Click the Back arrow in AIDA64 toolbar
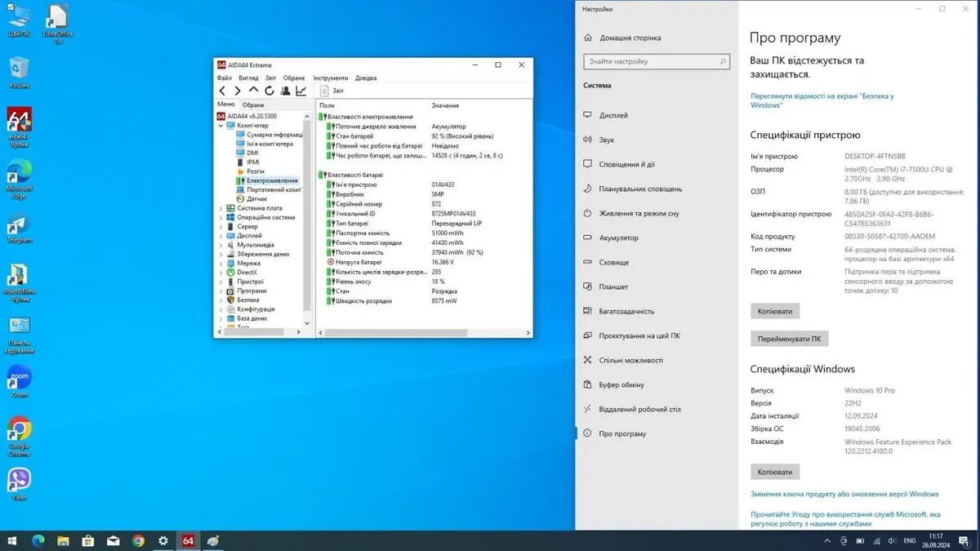Image resolution: width=980 pixels, height=551 pixels. [222, 91]
